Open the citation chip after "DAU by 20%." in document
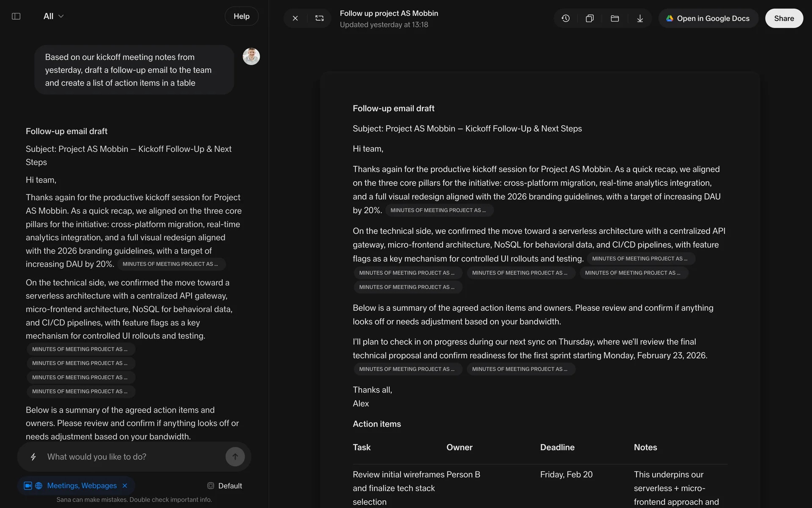This screenshot has height=508, width=812. click(x=439, y=210)
